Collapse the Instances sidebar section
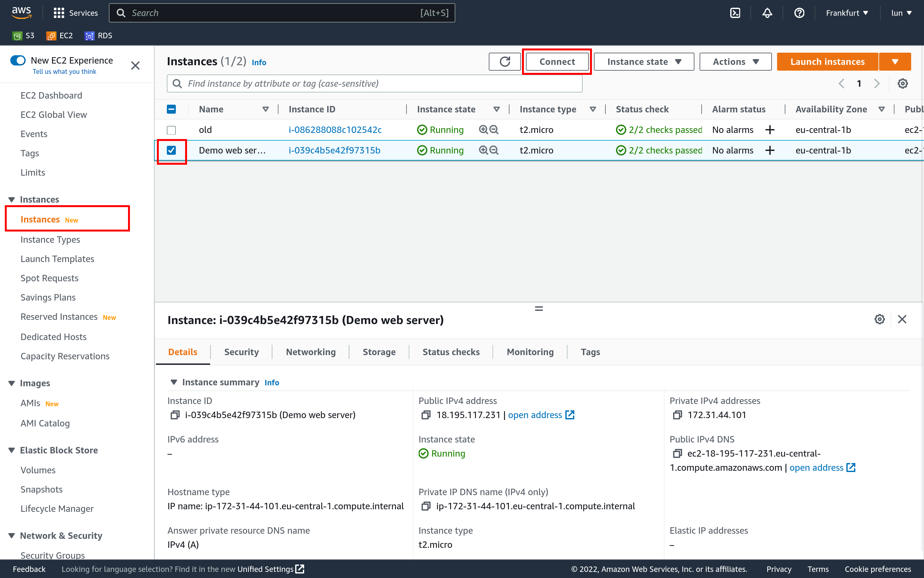 click(x=12, y=199)
